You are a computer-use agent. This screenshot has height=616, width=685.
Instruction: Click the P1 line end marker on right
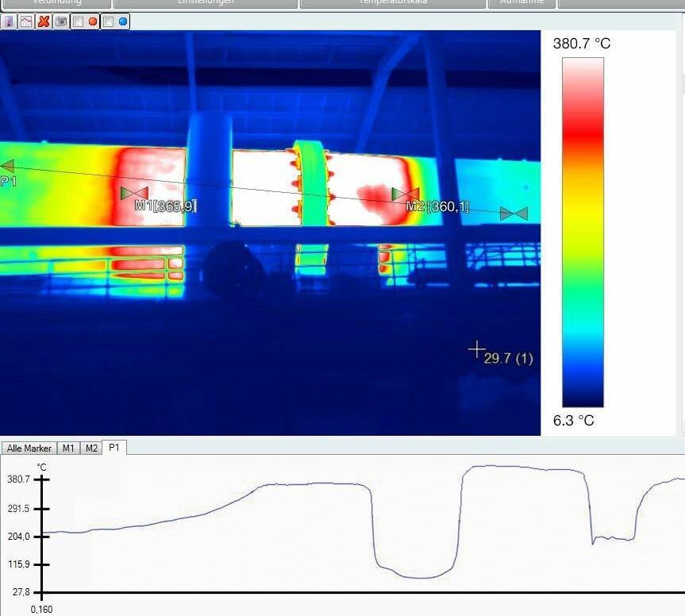514,214
